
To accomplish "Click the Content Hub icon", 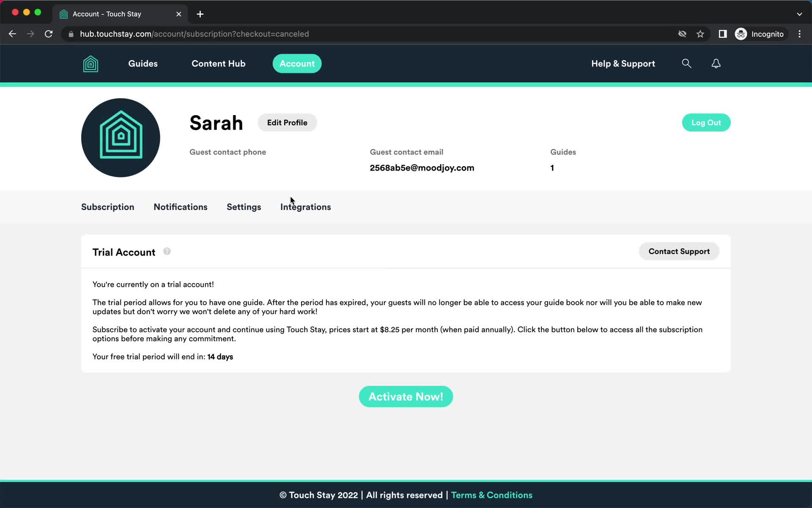I will coord(218,63).
